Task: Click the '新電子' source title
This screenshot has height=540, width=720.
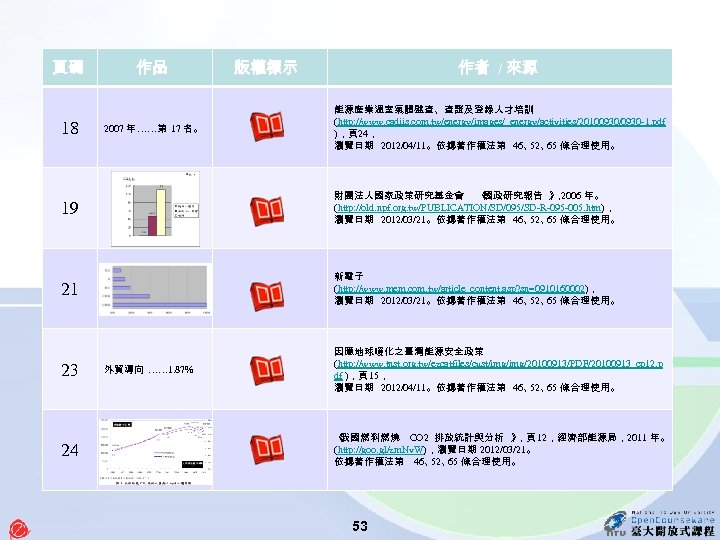Action: [x=349, y=276]
